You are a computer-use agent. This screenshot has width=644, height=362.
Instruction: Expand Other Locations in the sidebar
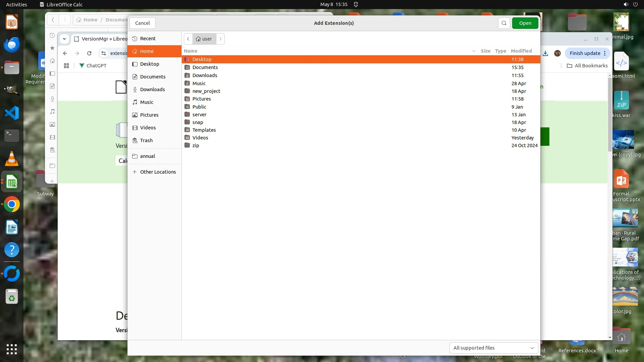click(158, 172)
